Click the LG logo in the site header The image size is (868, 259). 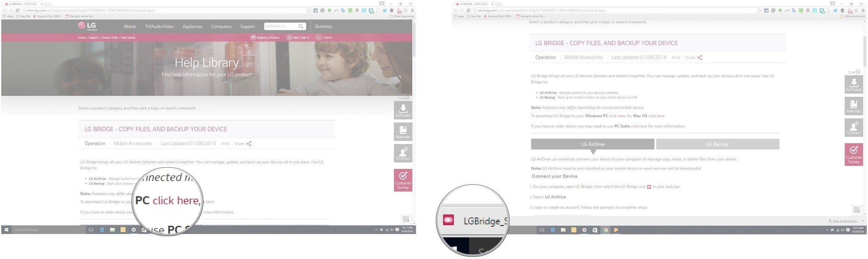88,26
